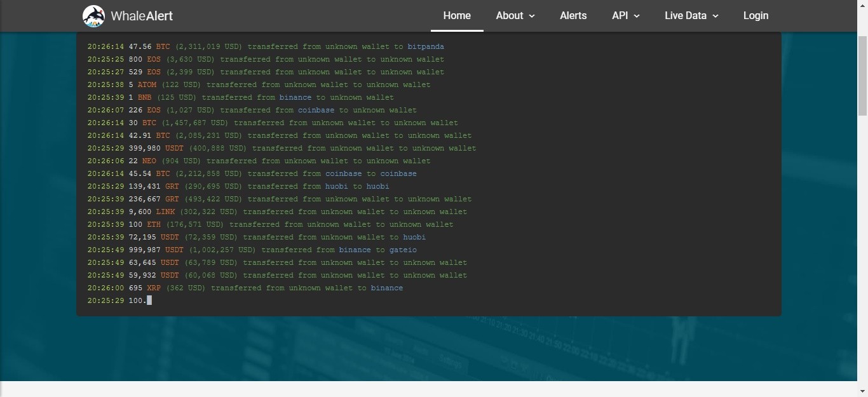Click huobi in the 72,195 USDT row

[x=414, y=237]
